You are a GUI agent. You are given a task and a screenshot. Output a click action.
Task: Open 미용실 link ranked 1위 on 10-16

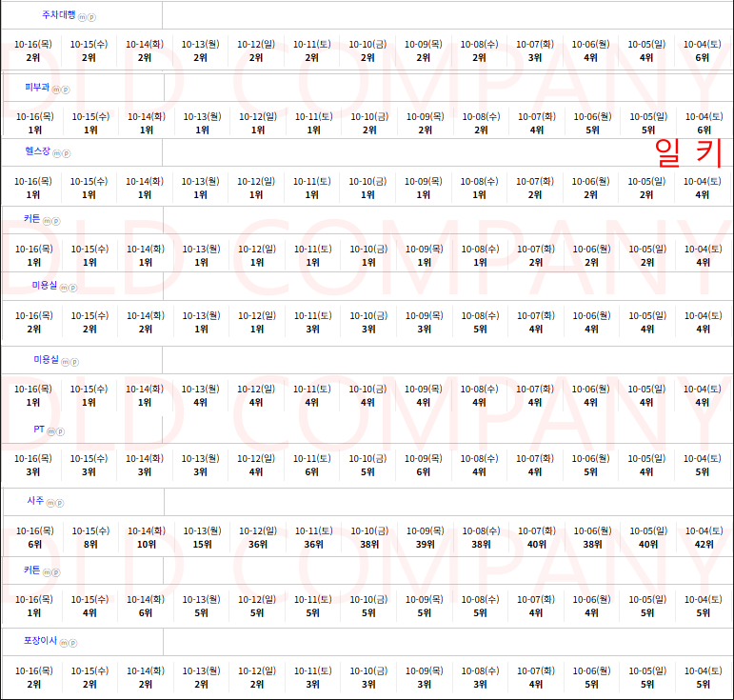46,360
